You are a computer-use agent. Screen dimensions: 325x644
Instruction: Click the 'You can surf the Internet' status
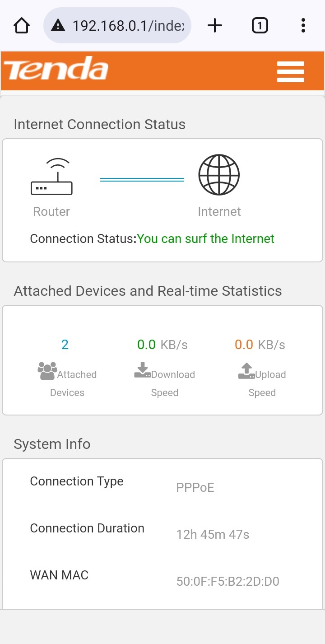[x=205, y=238]
